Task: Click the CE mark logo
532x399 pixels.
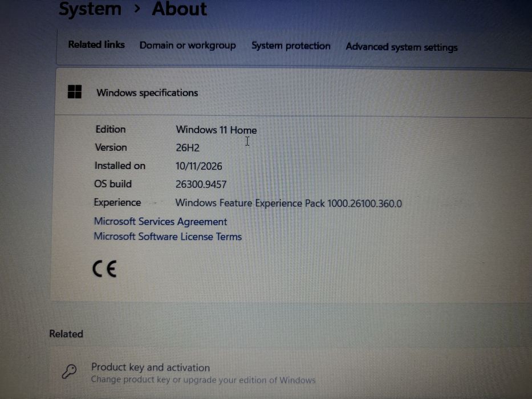Action: (x=104, y=269)
